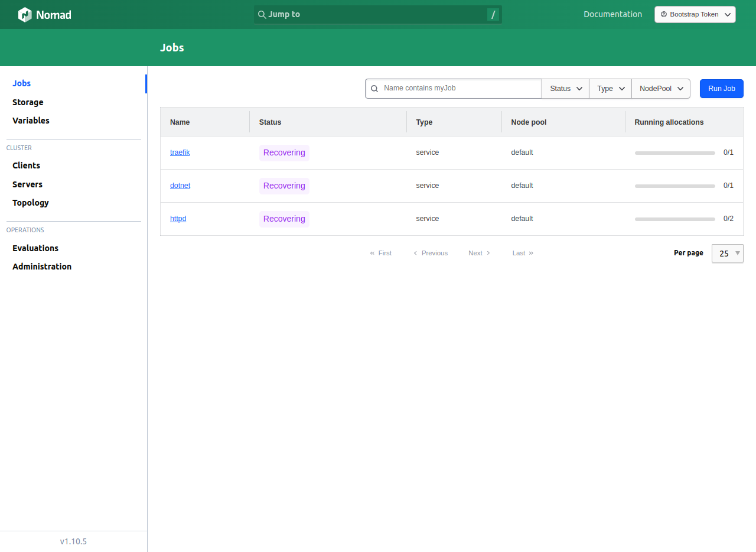This screenshot has width=756, height=552.
Task: Open Topology in the sidebar
Action: point(31,203)
